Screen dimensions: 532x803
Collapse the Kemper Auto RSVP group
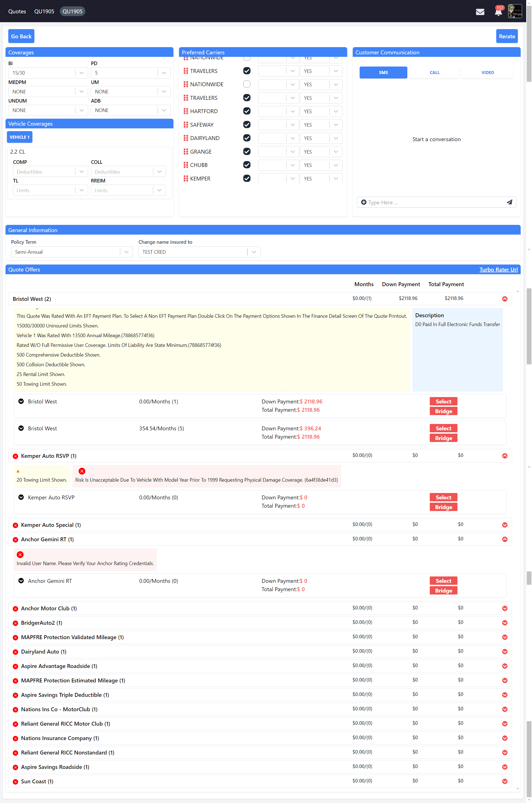pos(505,456)
